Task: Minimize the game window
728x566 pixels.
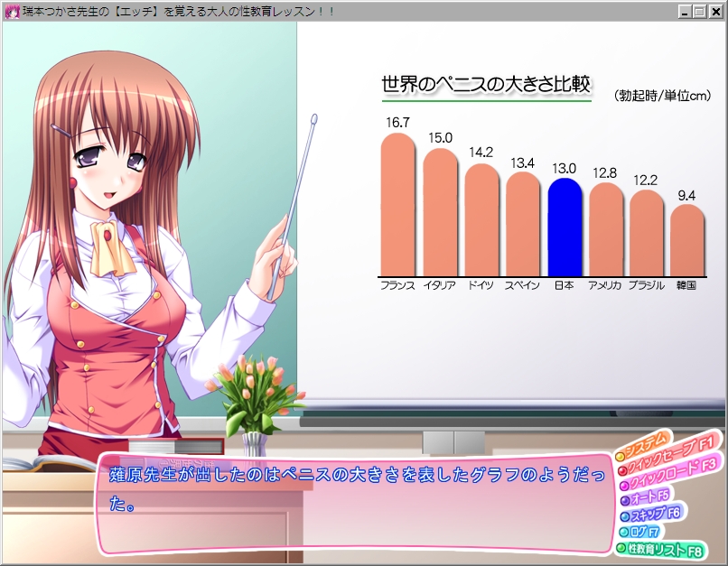Action: pos(684,12)
